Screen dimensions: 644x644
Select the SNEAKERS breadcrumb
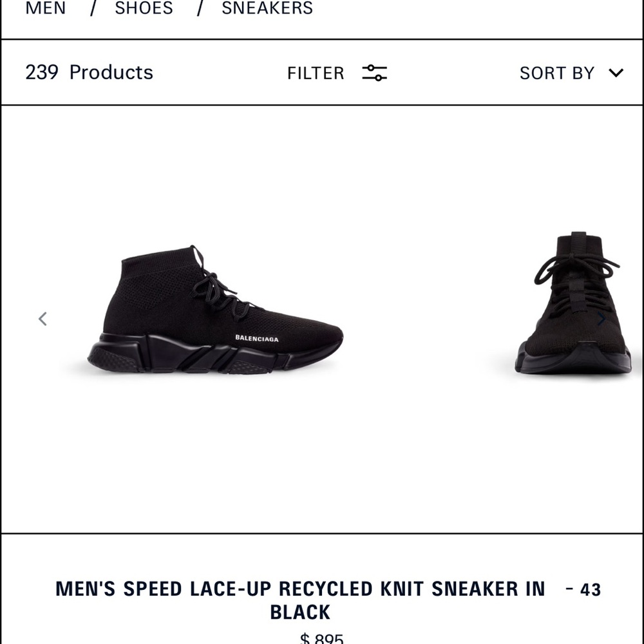267,8
